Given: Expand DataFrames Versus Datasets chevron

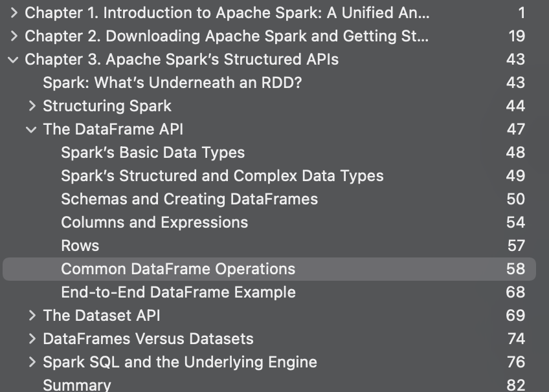Looking at the screenshot, I should tap(32, 339).
